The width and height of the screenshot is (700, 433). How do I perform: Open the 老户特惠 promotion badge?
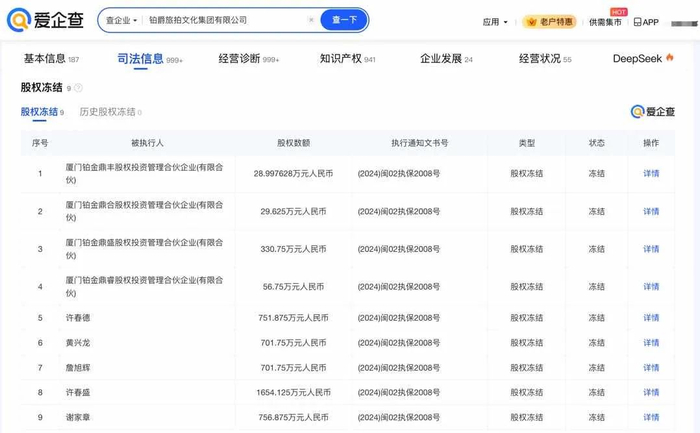coord(550,22)
